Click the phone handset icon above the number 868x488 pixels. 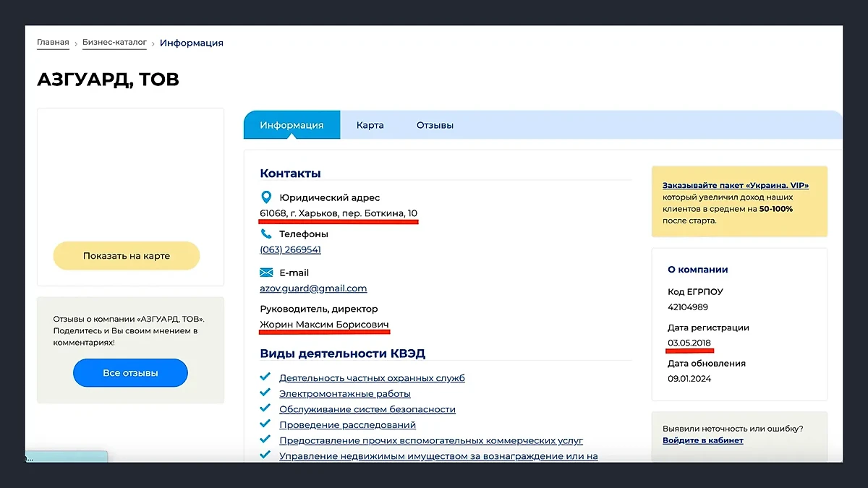click(265, 234)
